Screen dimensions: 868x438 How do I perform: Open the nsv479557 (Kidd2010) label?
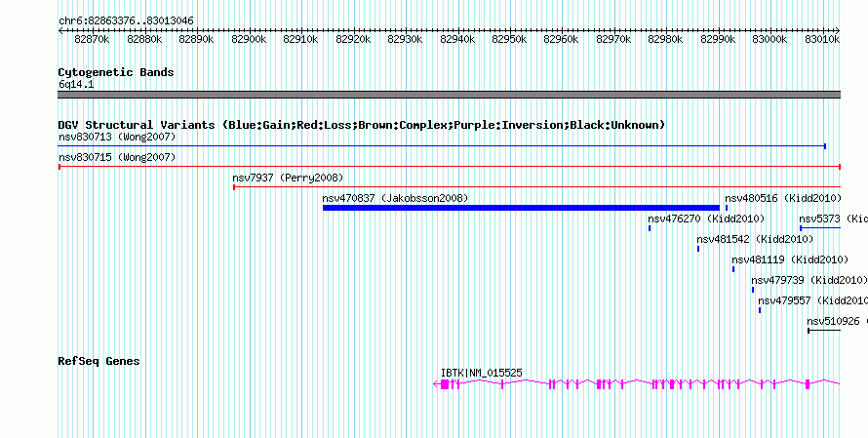812,300
